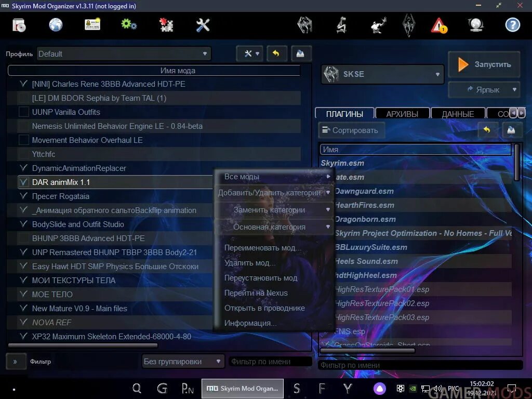Click the Skyrim dragon logo shortcut icon
Viewport: 532px width, 399px height.
coord(408,25)
